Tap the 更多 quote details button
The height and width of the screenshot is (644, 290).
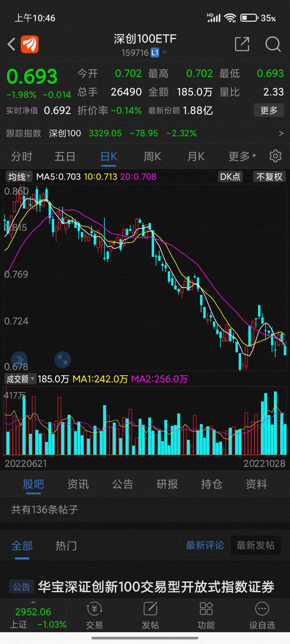coord(269,110)
